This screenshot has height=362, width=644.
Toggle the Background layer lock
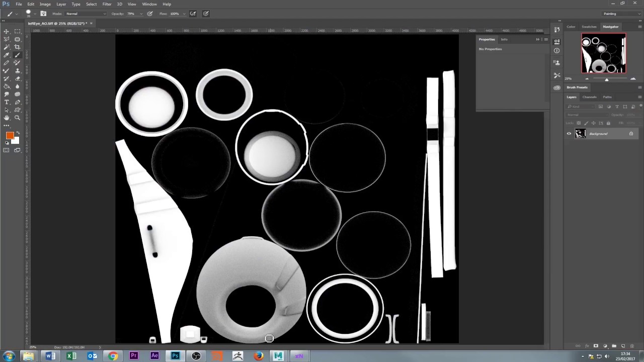(x=631, y=134)
